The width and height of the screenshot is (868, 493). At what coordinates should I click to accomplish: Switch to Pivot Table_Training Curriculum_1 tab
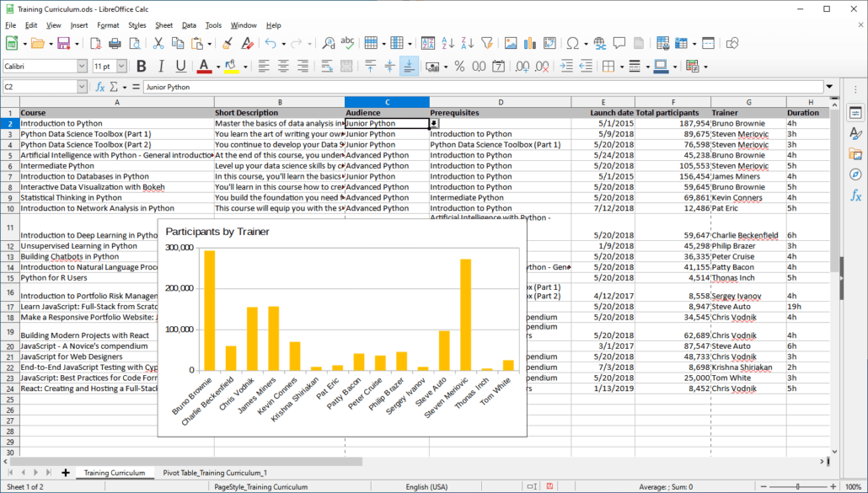tap(215, 473)
